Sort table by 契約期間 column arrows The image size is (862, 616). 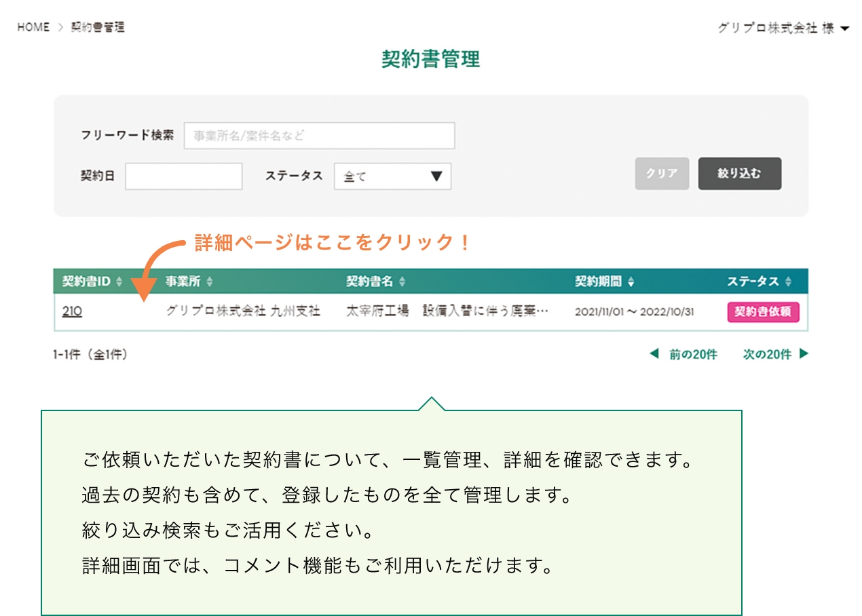tap(631, 282)
